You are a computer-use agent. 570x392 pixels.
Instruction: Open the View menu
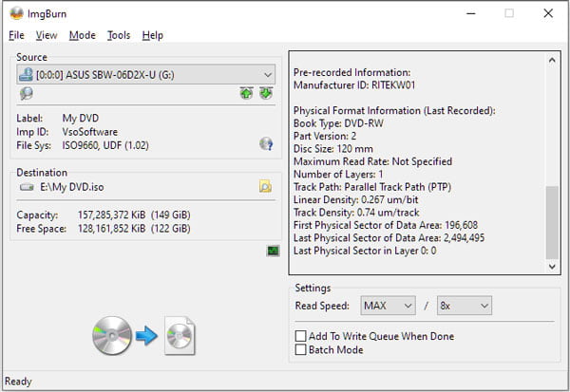click(47, 35)
